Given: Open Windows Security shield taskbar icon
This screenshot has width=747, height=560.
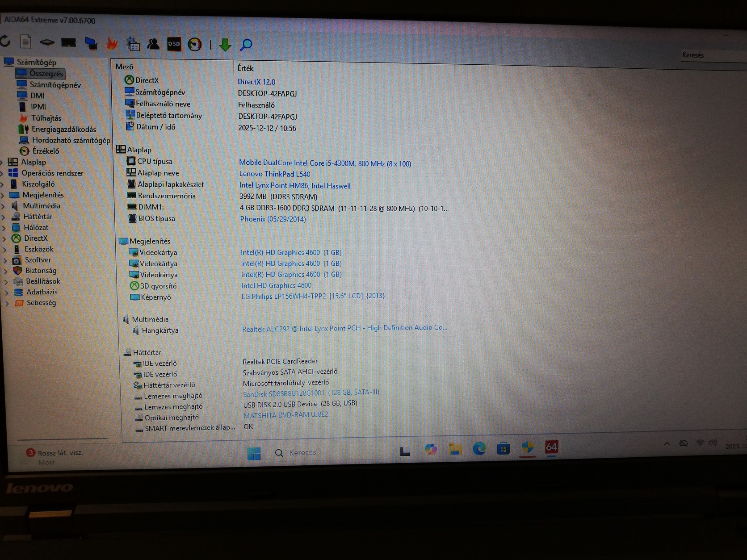Looking at the screenshot, I should [528, 447].
